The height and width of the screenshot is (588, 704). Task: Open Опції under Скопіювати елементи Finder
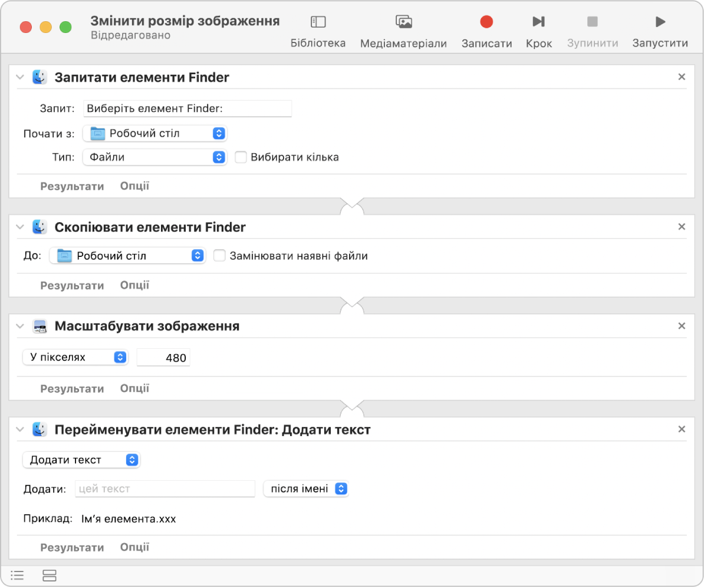pos(134,285)
